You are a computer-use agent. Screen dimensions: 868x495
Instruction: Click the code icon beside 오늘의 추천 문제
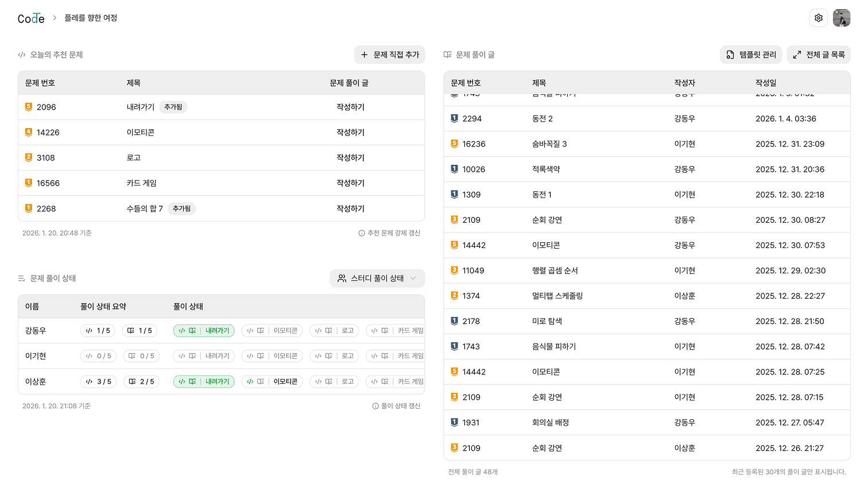[21, 55]
